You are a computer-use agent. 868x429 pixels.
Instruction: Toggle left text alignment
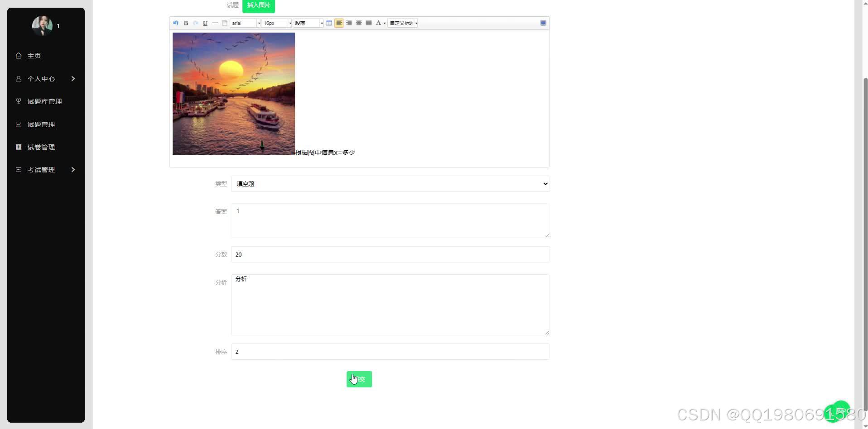pos(339,23)
